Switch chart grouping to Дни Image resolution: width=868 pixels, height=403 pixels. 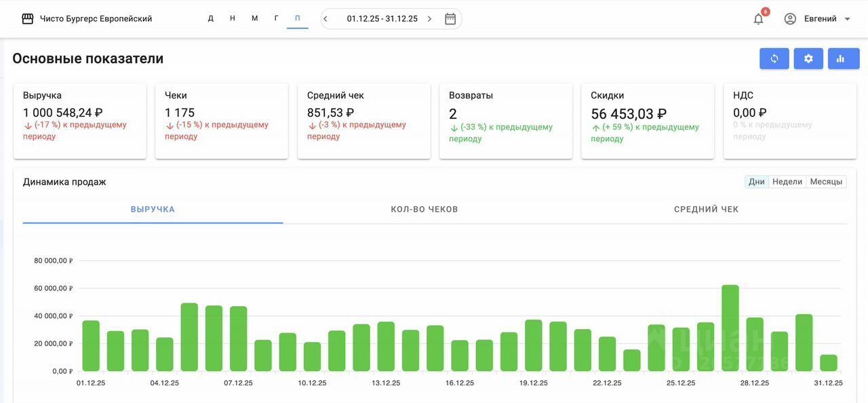(757, 182)
